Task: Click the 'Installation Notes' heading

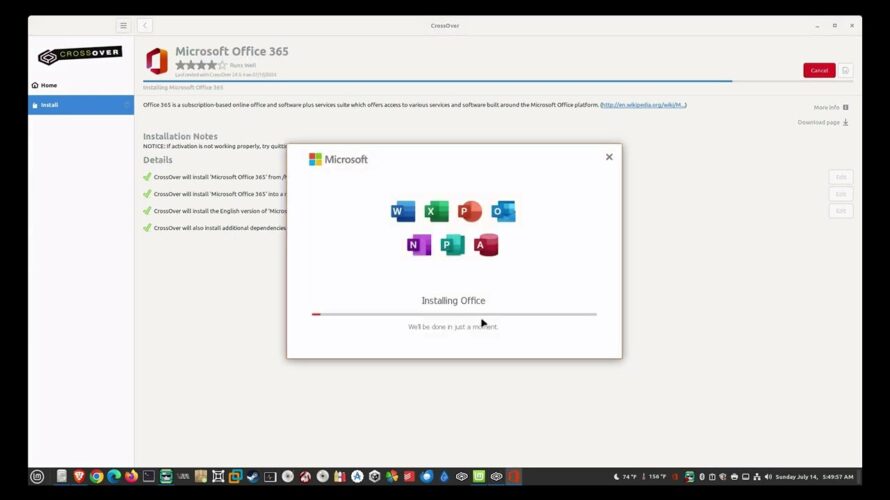Action: coord(180,136)
